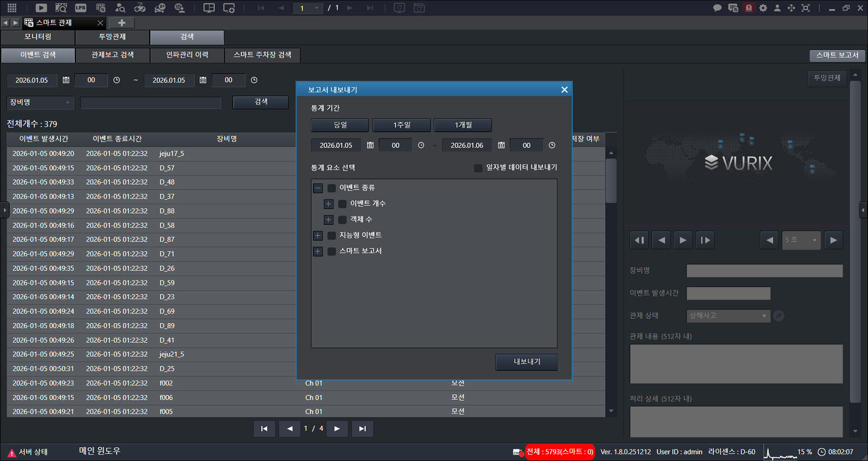Open the main grid menu icon

coord(12,8)
